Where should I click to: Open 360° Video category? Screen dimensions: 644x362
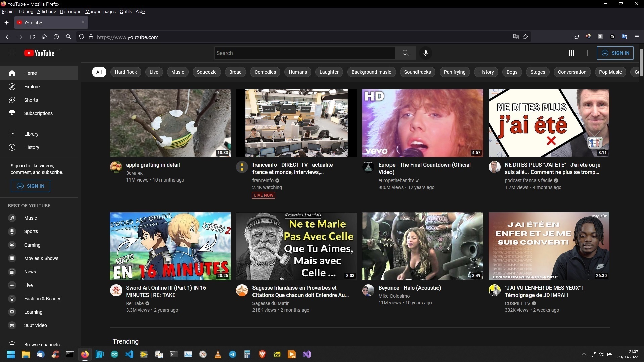39,325
